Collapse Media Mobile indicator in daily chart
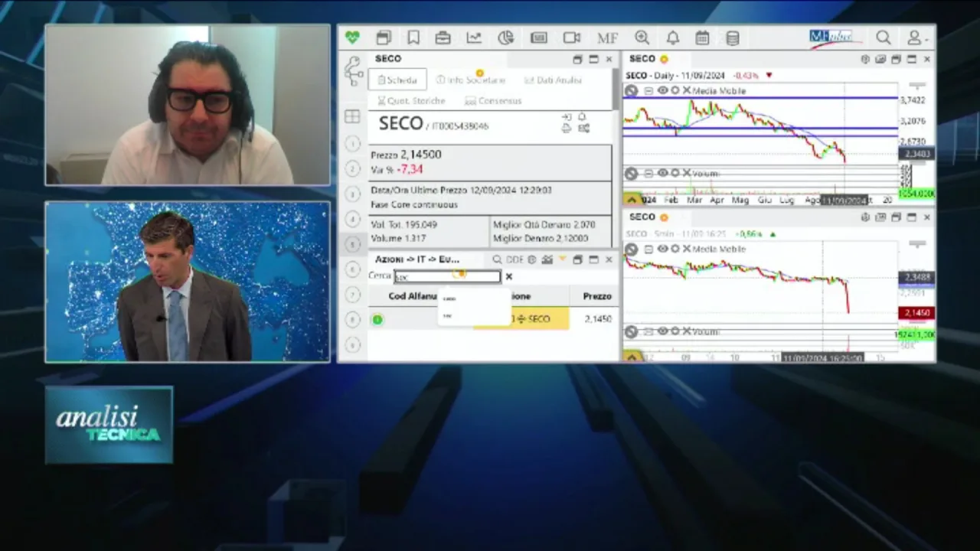980x551 pixels. (x=648, y=90)
